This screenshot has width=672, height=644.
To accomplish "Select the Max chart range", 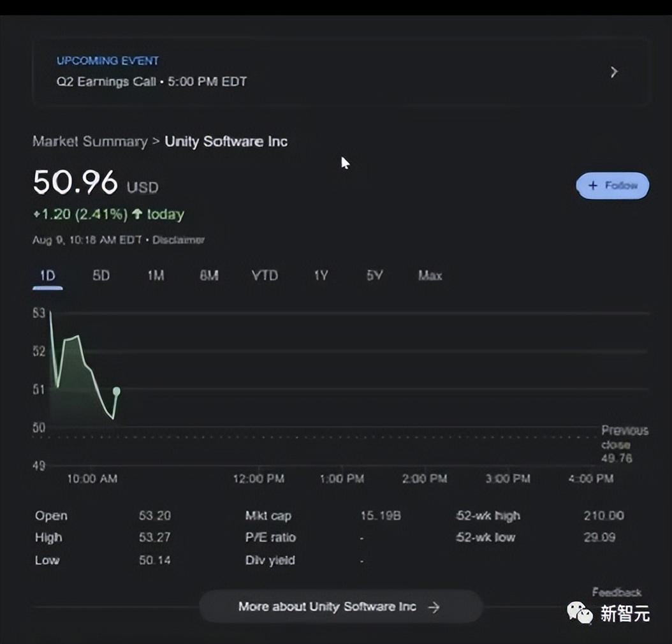I will [430, 275].
